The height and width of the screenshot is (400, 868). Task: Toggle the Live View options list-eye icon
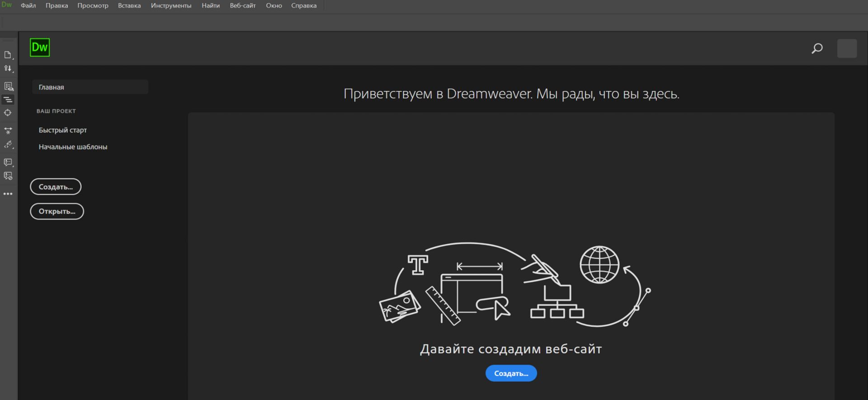pyautogui.click(x=8, y=86)
